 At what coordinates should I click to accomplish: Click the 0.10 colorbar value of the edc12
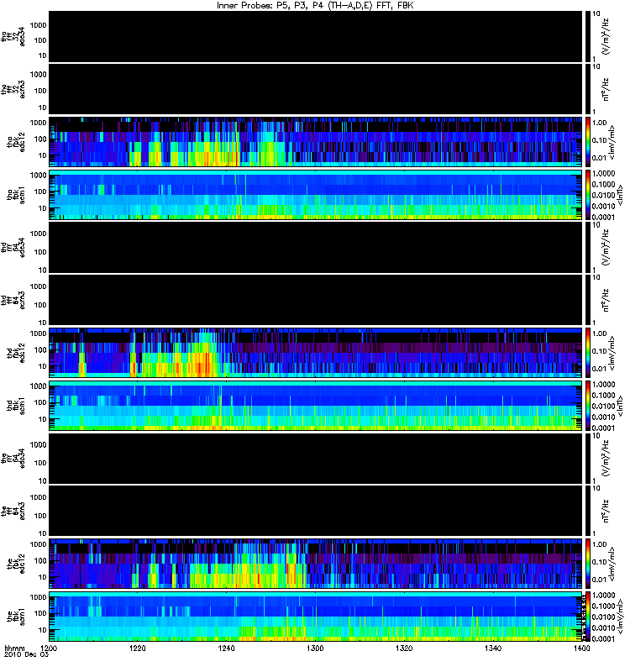[x=599, y=562]
